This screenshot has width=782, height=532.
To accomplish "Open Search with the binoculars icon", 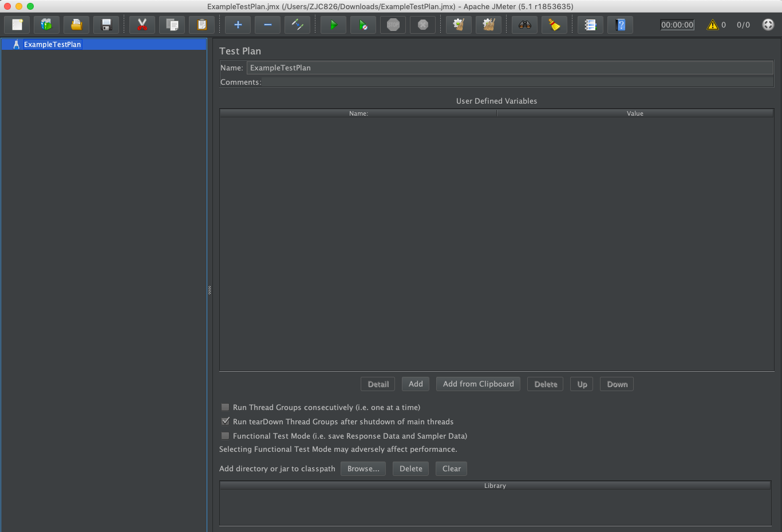I will [525, 25].
